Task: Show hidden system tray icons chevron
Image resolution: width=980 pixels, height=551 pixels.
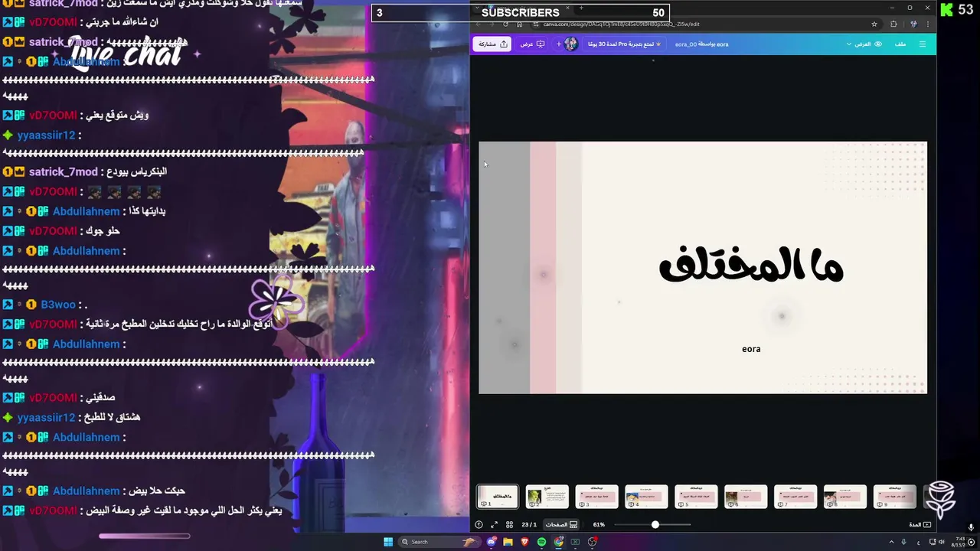Action: point(893,542)
